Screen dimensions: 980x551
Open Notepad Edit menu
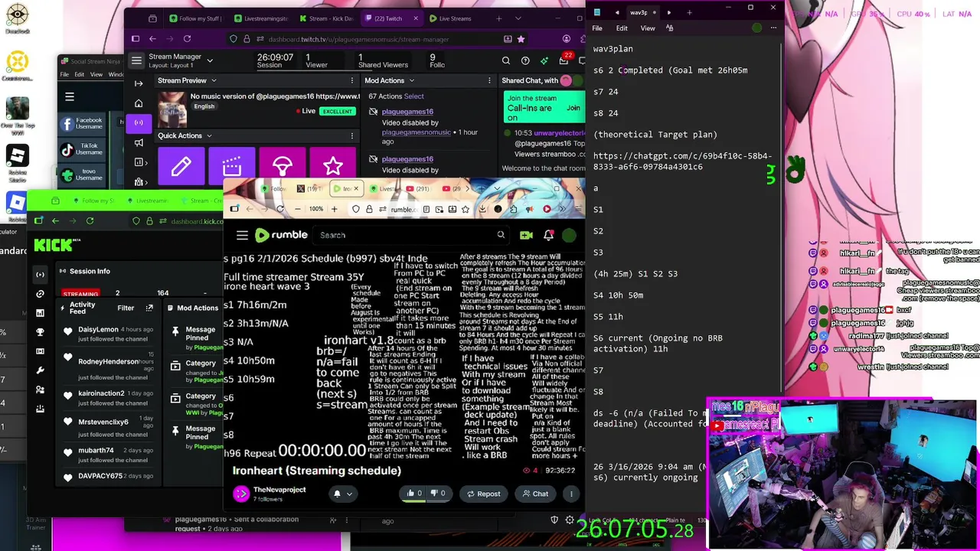622,28
